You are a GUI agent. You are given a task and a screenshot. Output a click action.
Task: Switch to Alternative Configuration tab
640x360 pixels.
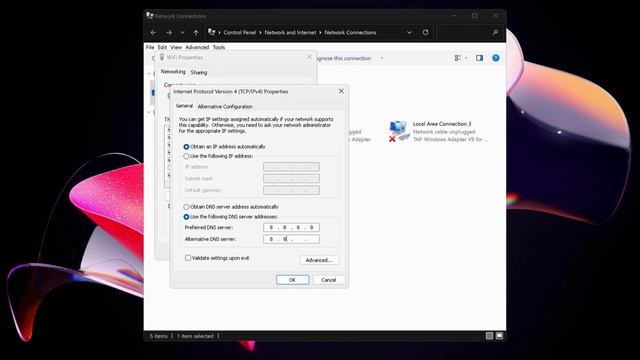pyautogui.click(x=225, y=107)
